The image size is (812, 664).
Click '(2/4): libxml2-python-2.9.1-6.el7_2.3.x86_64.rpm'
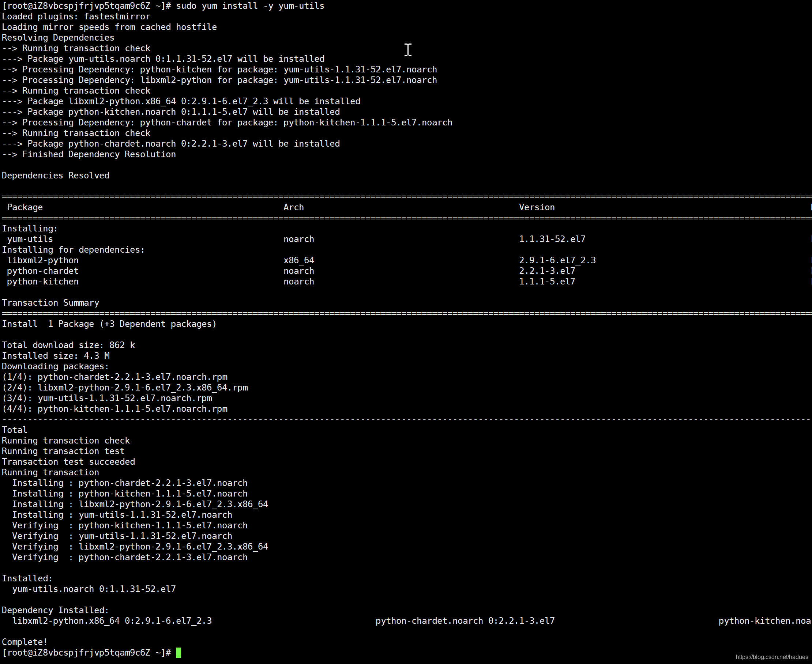125,388
